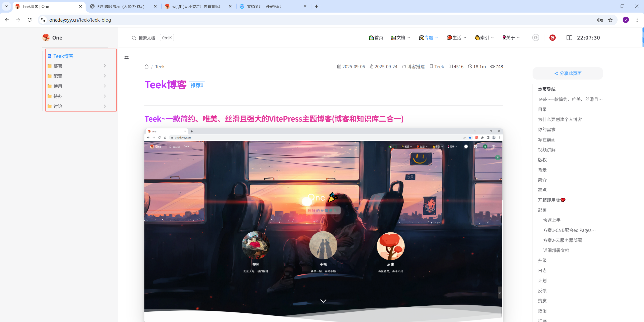The image size is (644, 322).
Task: Click the book reading mode icon
Action: click(569, 38)
